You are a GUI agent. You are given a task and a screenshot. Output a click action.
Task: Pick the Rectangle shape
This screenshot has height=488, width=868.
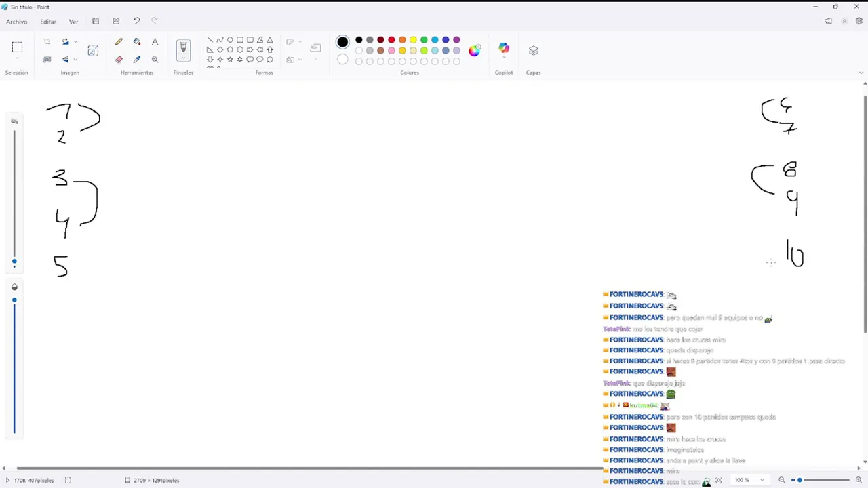click(x=240, y=40)
